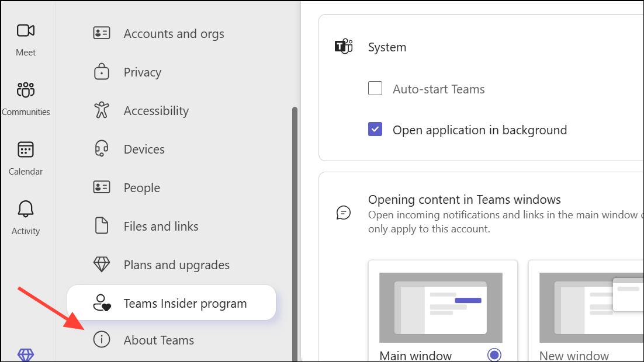Click the About Teams info icon

click(102, 339)
